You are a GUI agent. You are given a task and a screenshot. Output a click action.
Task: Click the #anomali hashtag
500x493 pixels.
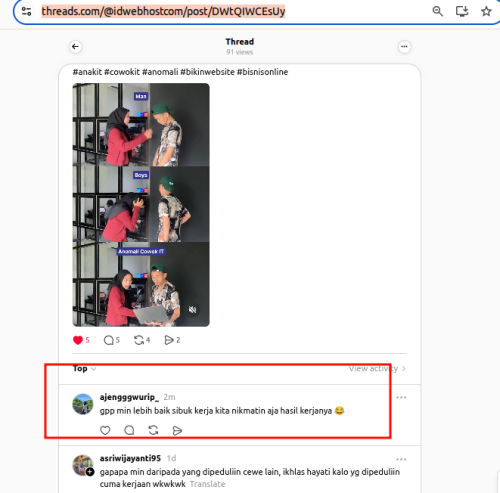click(x=160, y=72)
